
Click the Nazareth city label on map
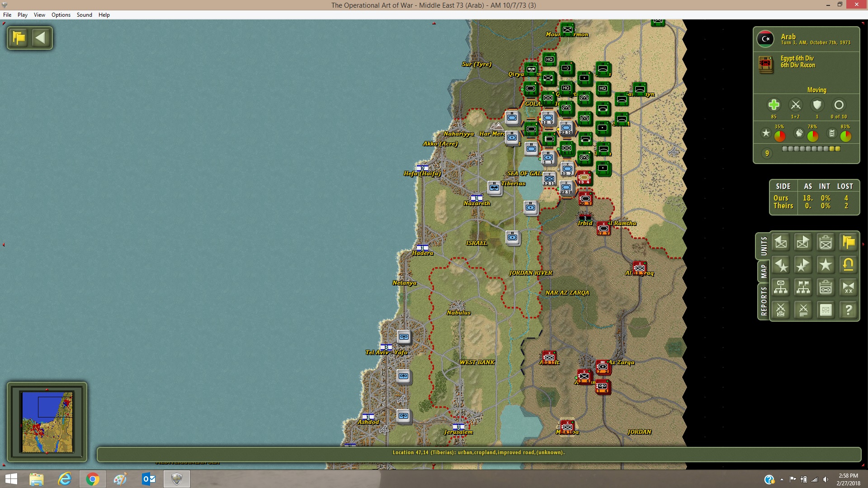[x=477, y=203]
